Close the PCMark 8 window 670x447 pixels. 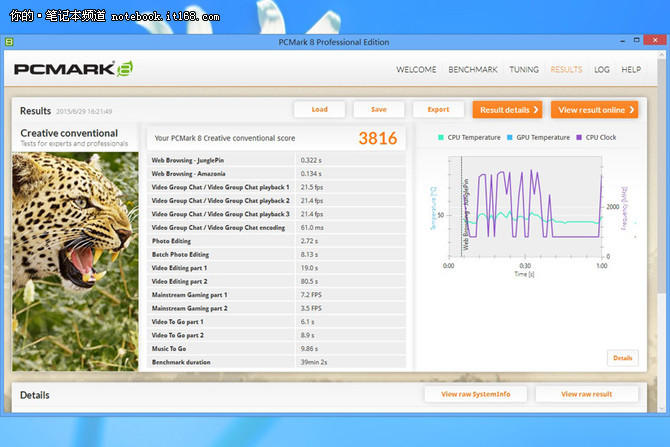[x=655, y=40]
